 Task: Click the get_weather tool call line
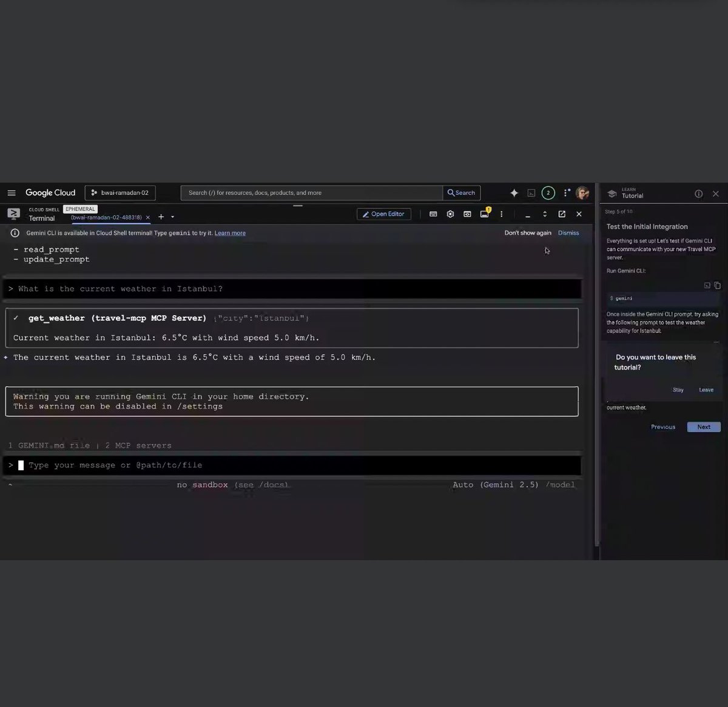coord(162,319)
